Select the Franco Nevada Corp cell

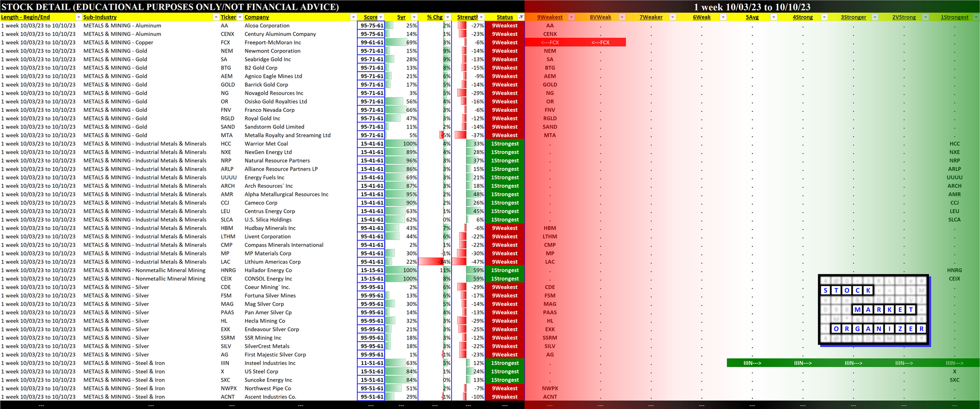pyautogui.click(x=300, y=110)
